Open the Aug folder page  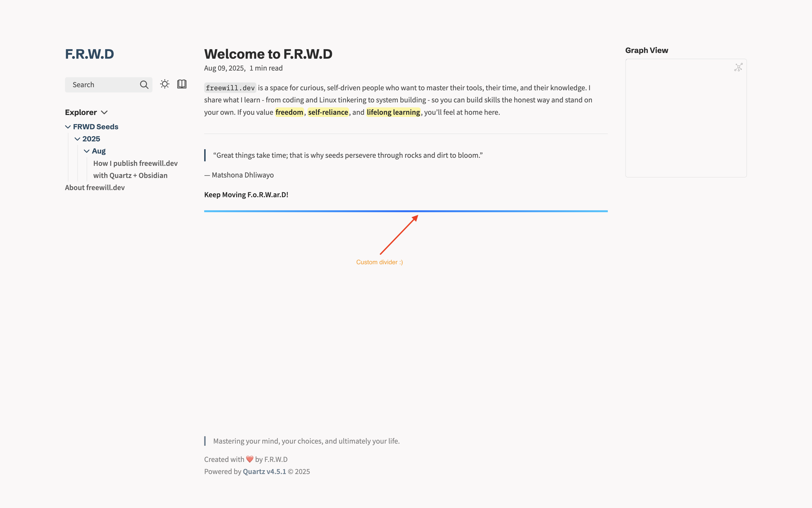(99, 151)
